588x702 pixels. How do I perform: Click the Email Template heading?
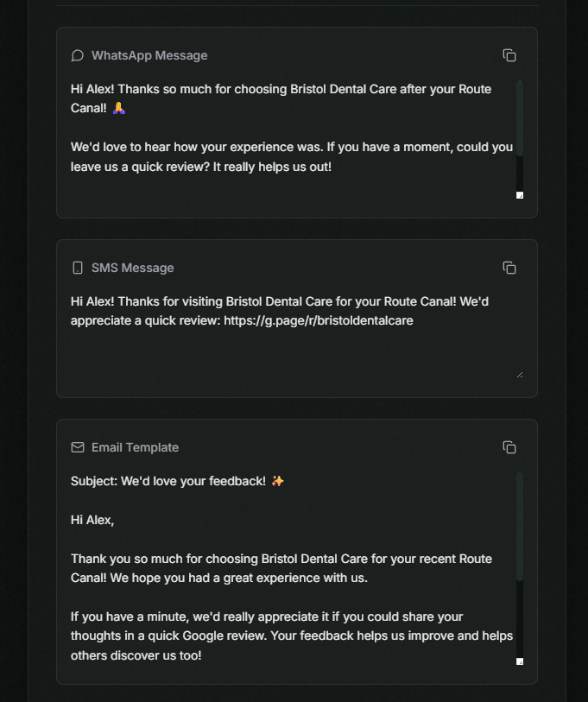pyautogui.click(x=136, y=447)
